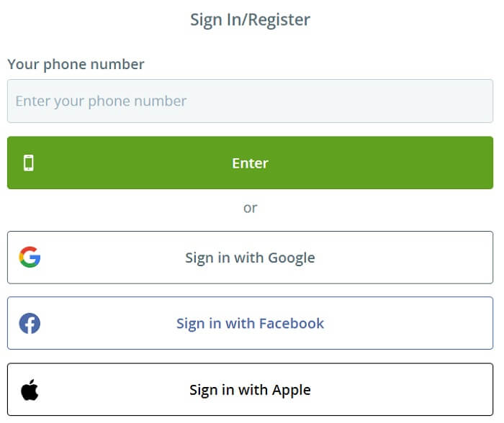
Task: Click the blue 'Sign in with Facebook' text
Action: [x=250, y=324]
